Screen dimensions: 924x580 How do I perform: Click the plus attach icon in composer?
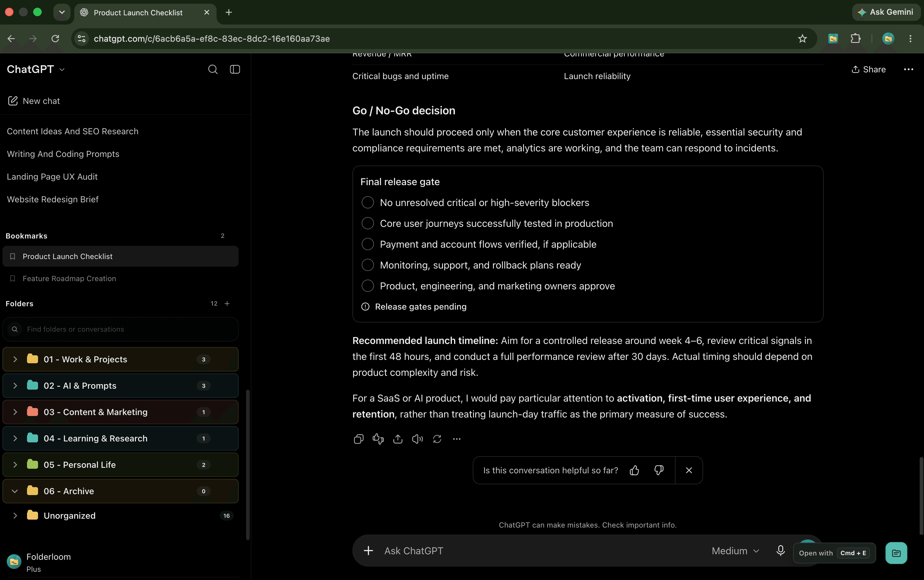coord(368,551)
